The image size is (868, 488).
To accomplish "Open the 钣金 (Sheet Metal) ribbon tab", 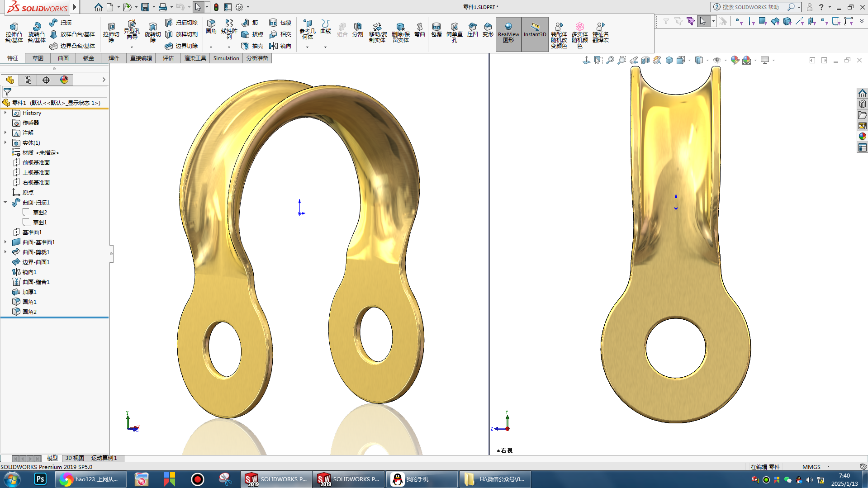I will (89, 58).
